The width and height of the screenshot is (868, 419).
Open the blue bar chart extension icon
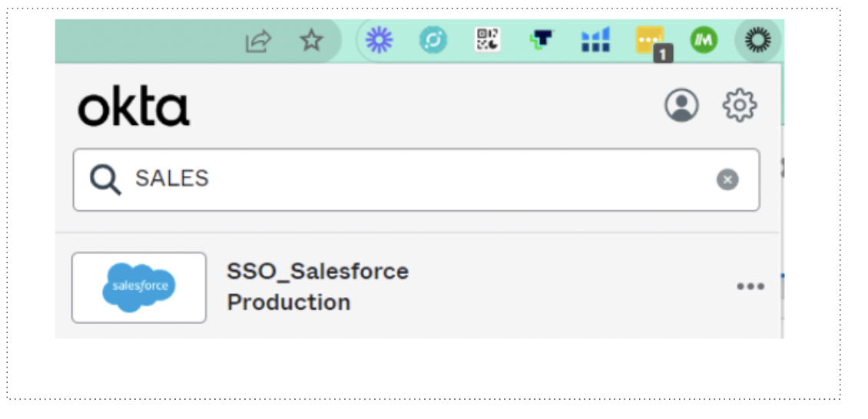point(595,40)
